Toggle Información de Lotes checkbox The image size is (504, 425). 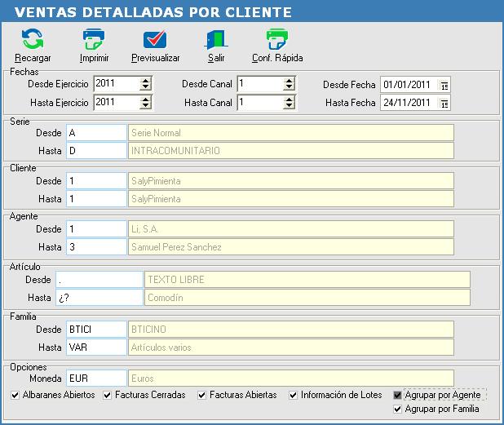[293, 395]
